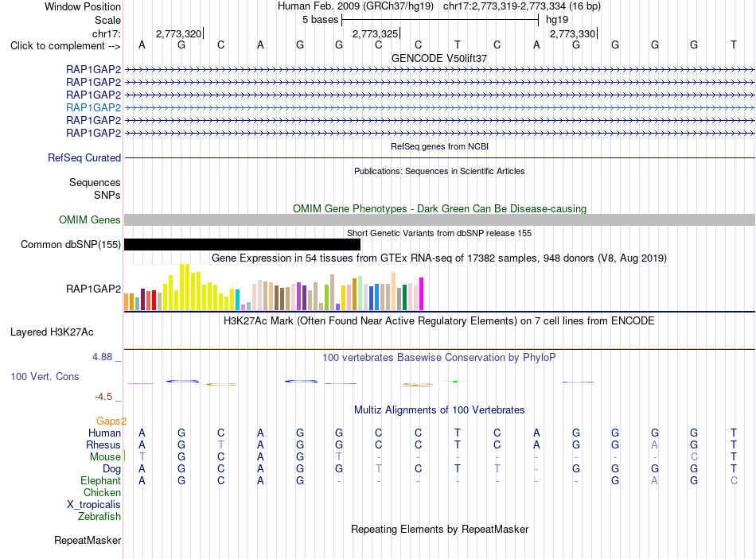Select the first RAP1GAP2 GENCODE transcript label
This screenshot has width=756, height=559.
[94, 69]
